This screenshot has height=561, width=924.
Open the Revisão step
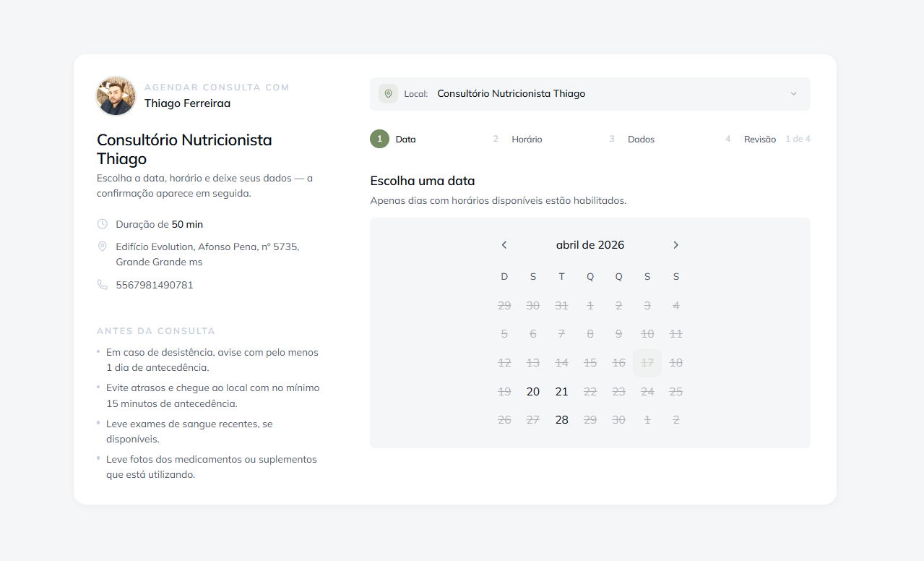(x=760, y=139)
